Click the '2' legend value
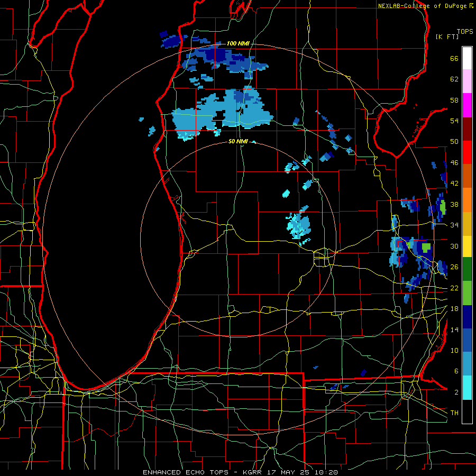Image resolution: width=476 pixels, height=476 pixels. pos(456,392)
